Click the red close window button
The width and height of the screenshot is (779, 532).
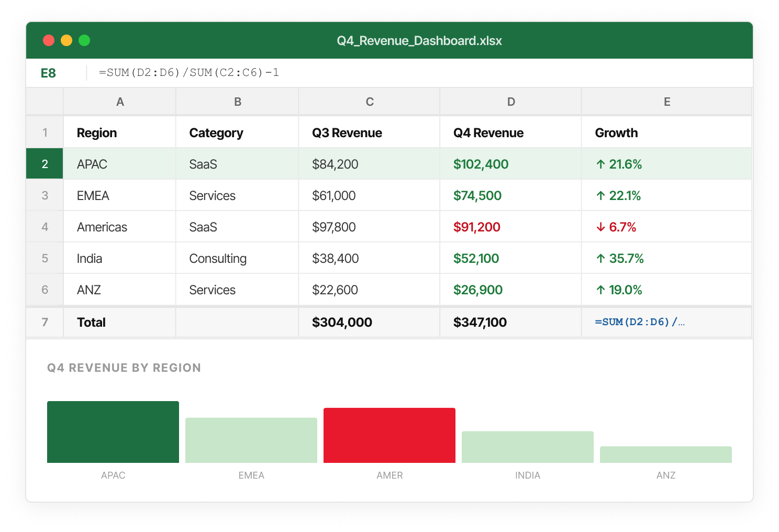pos(49,40)
